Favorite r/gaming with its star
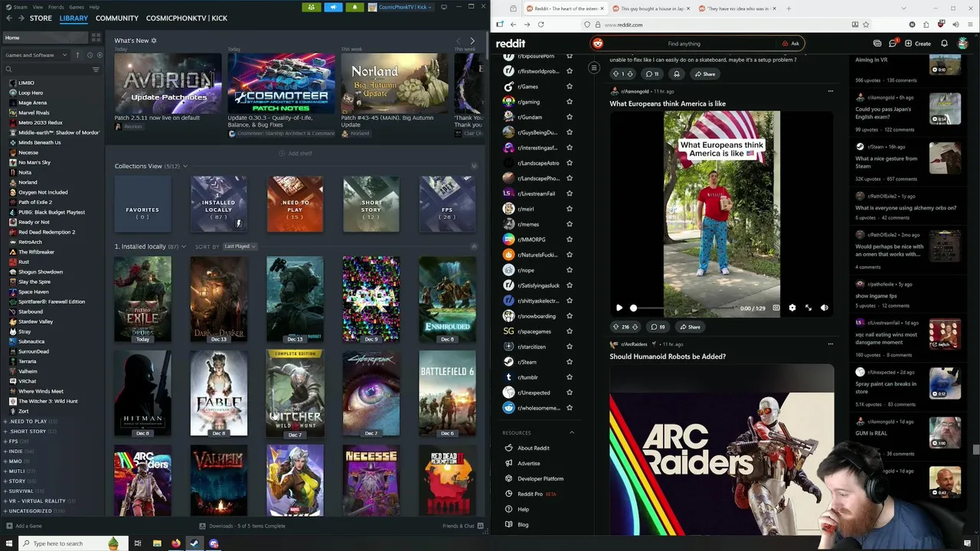Image resolution: width=980 pixels, height=551 pixels. pos(569,102)
